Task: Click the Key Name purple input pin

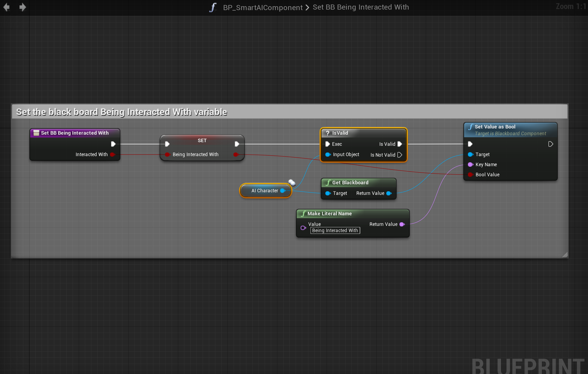Action: (x=470, y=165)
